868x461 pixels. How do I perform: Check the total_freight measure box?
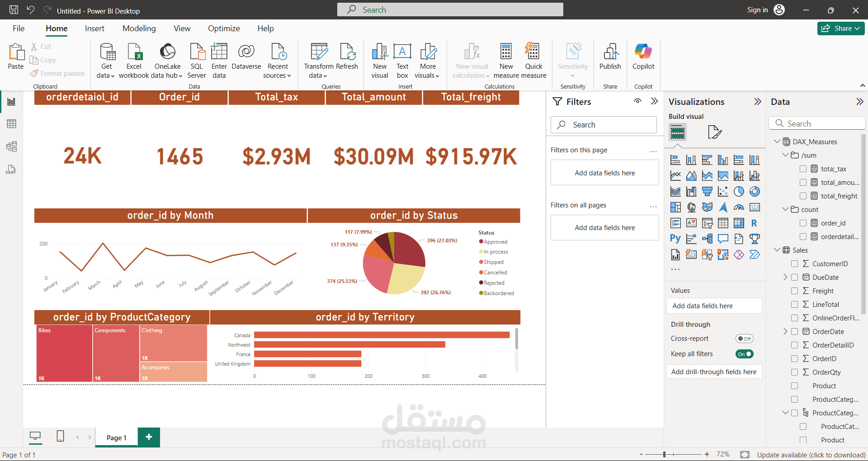pos(803,196)
